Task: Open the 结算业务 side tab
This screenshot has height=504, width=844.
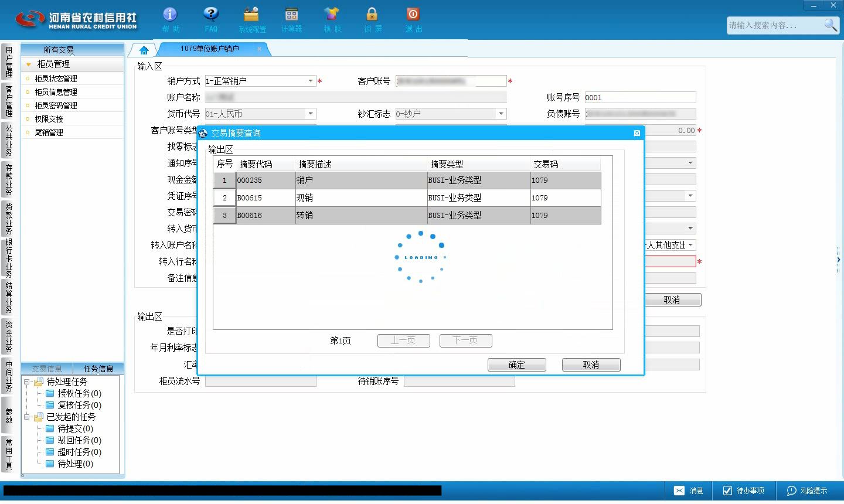Action: pos(8,298)
